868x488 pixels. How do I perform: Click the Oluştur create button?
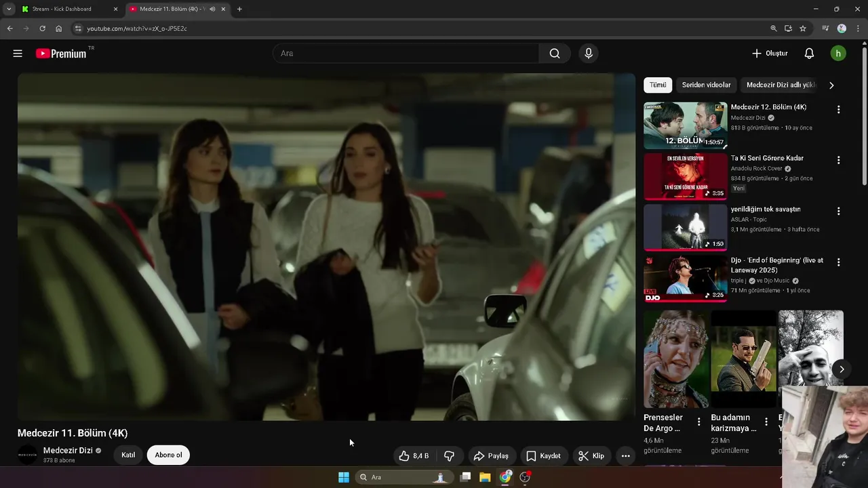coord(770,54)
